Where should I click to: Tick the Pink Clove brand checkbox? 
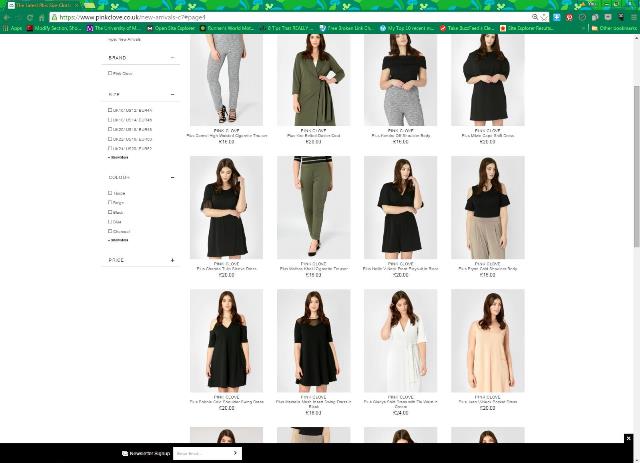pos(110,73)
